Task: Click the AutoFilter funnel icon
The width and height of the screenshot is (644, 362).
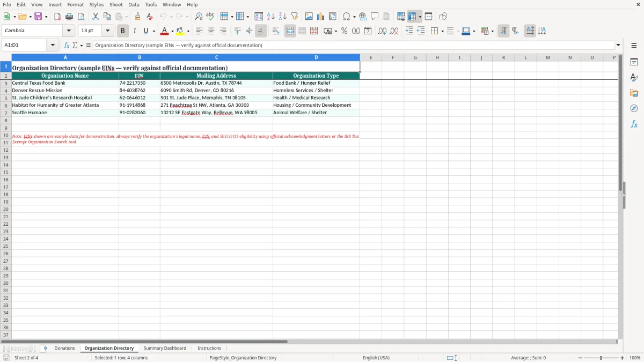Action: pos(295,17)
